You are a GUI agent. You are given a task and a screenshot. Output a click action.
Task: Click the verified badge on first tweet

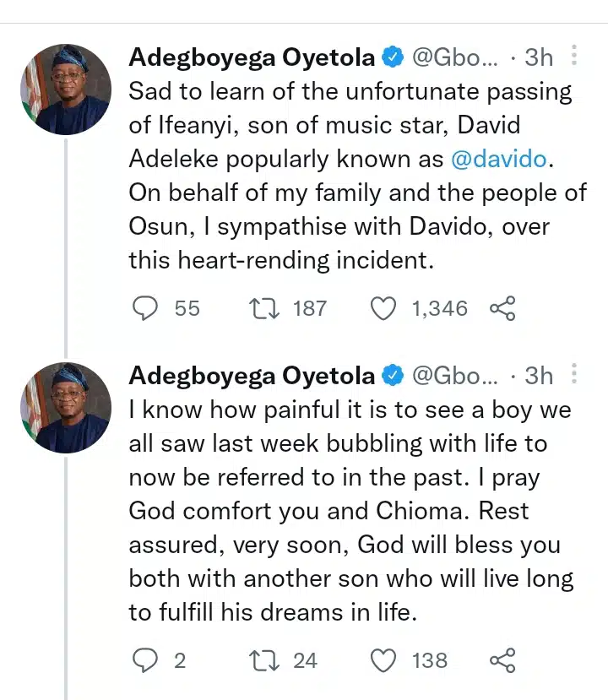393,57
